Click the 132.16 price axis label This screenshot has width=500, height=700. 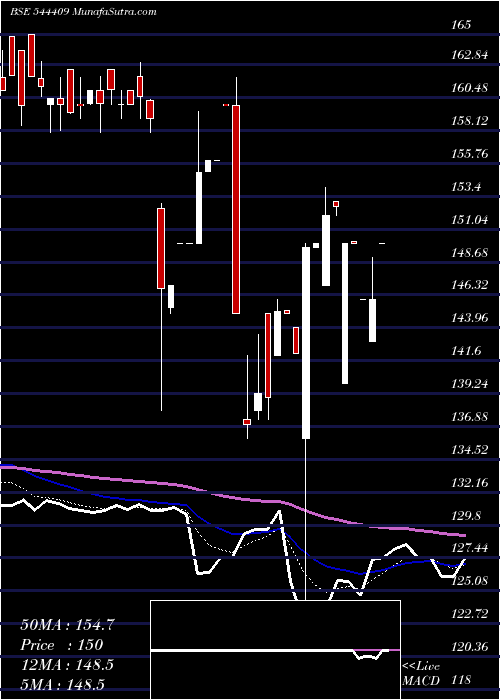click(471, 483)
